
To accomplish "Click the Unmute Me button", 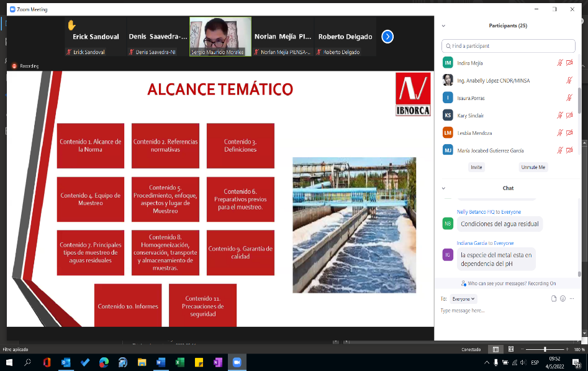I will point(533,167).
